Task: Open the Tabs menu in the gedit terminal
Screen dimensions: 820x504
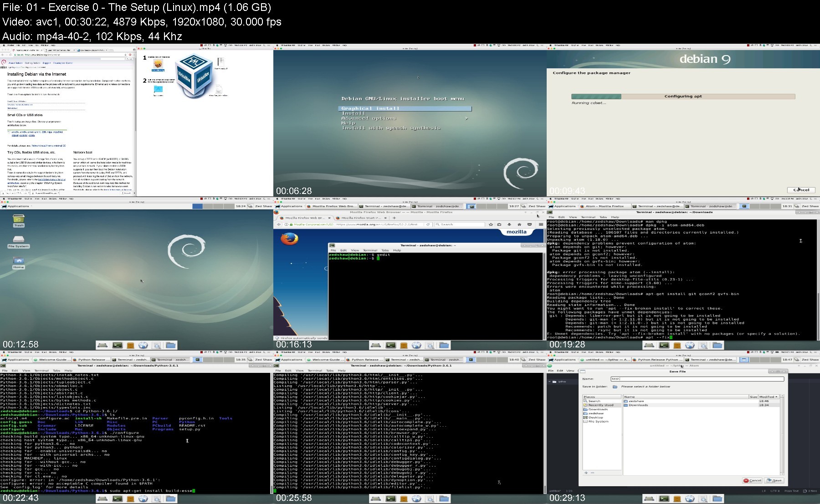Action: pyautogui.click(x=385, y=250)
